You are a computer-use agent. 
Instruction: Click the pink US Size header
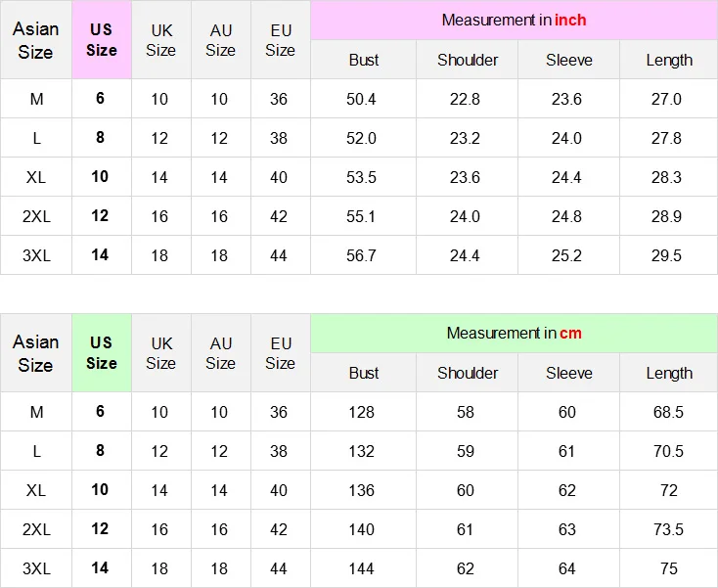pos(102,40)
